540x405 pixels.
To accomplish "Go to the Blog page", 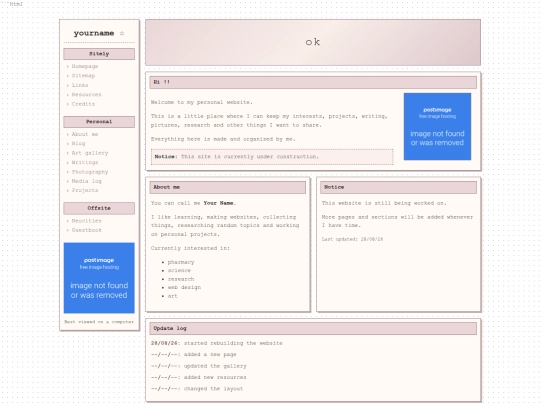I will click(78, 143).
